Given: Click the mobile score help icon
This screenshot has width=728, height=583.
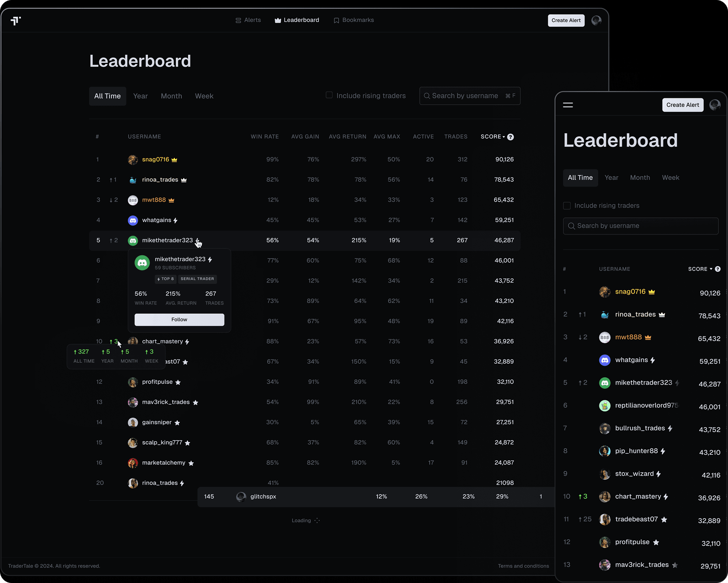Looking at the screenshot, I should (717, 269).
